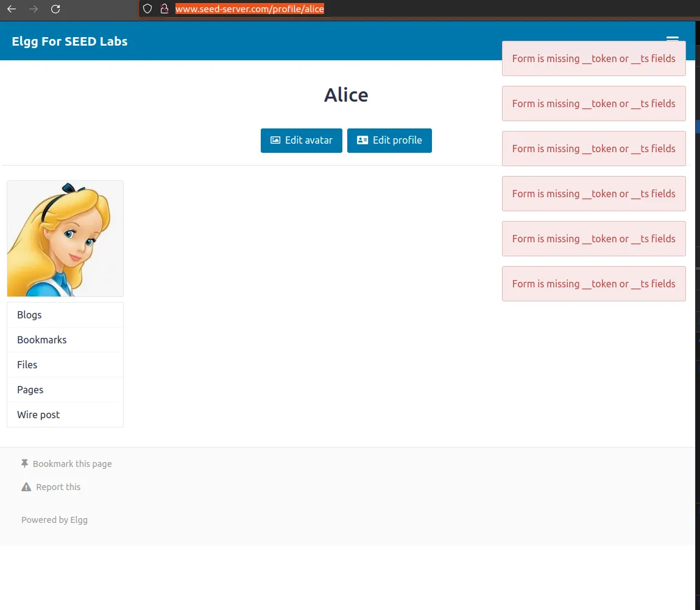Click the Powered by Elgg link
The image size is (700, 610).
click(x=55, y=520)
